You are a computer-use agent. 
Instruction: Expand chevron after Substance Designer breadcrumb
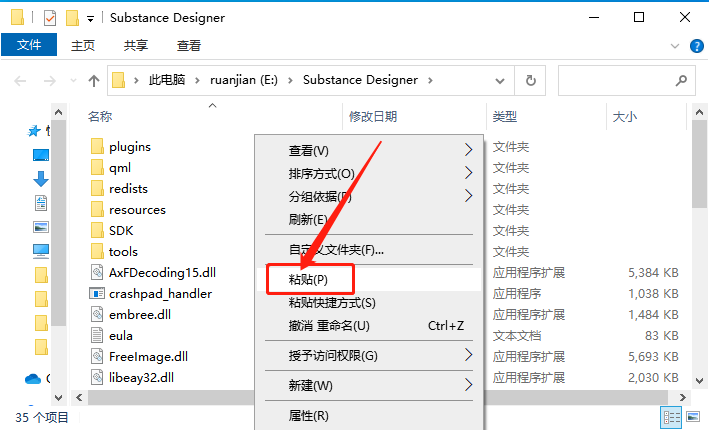[x=430, y=80]
